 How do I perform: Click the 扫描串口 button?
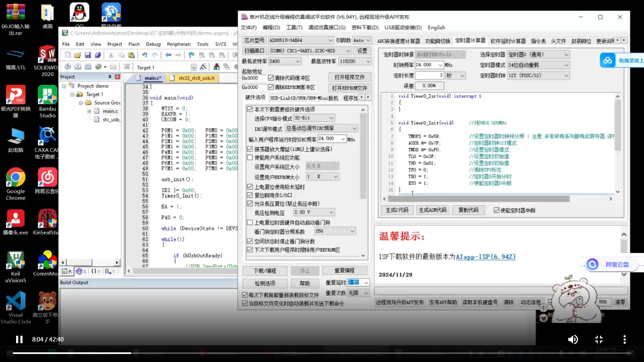pyautogui.click(x=254, y=51)
